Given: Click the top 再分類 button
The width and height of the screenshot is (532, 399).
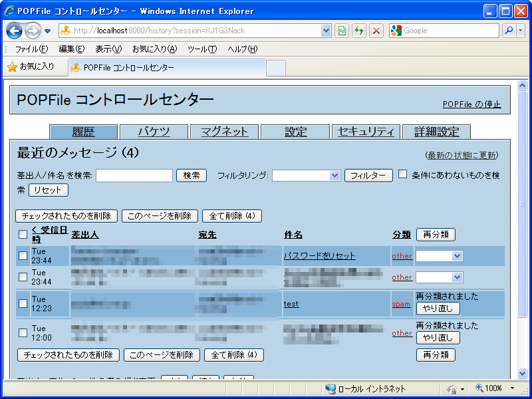Looking at the screenshot, I should coord(436,235).
